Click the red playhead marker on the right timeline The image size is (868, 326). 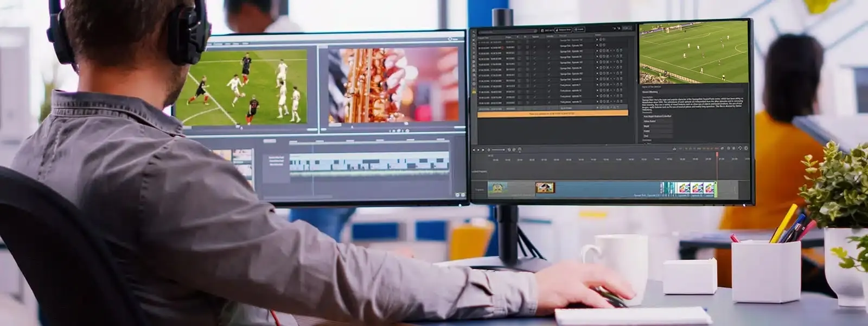coord(717,155)
